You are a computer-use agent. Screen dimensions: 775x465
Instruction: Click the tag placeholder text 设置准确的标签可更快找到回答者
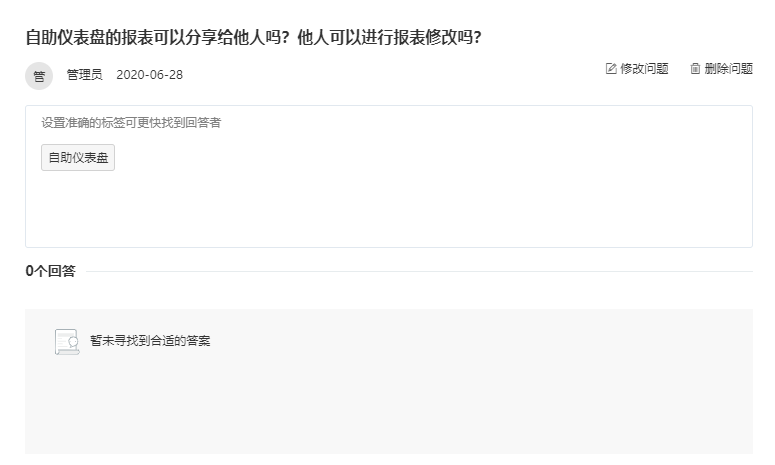coord(131,123)
